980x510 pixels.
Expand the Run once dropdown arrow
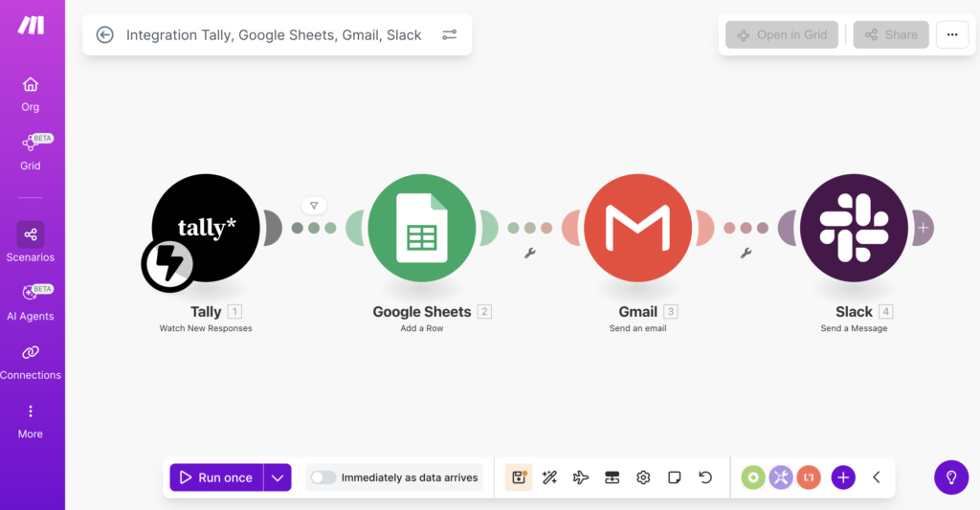(x=278, y=477)
